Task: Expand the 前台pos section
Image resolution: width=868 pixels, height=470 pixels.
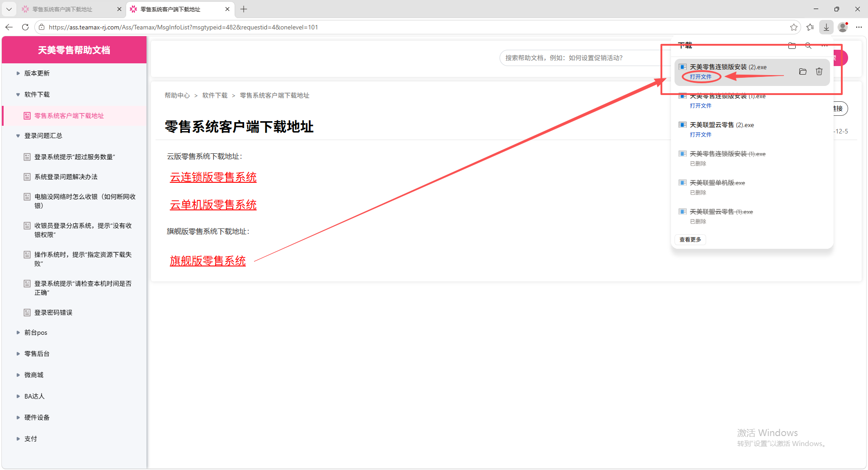Action: point(36,332)
